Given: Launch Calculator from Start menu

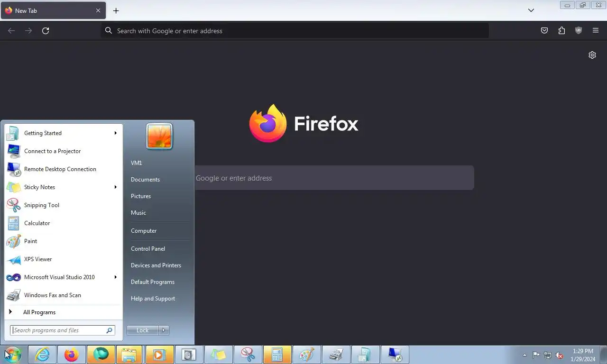Looking at the screenshot, I should [64, 223].
